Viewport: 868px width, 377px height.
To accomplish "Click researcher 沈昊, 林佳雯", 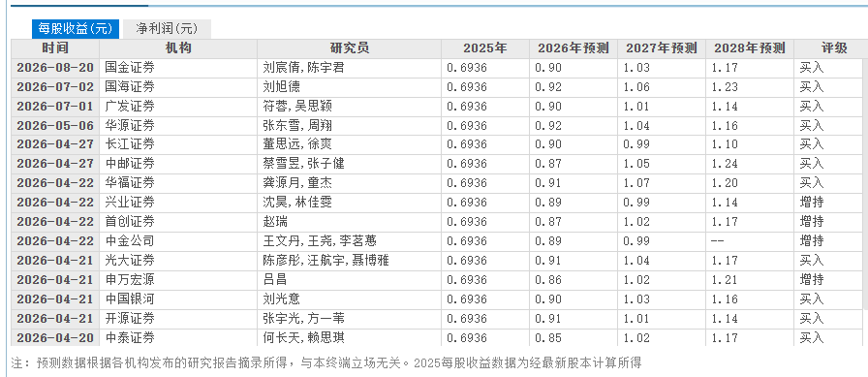I will (297, 204).
